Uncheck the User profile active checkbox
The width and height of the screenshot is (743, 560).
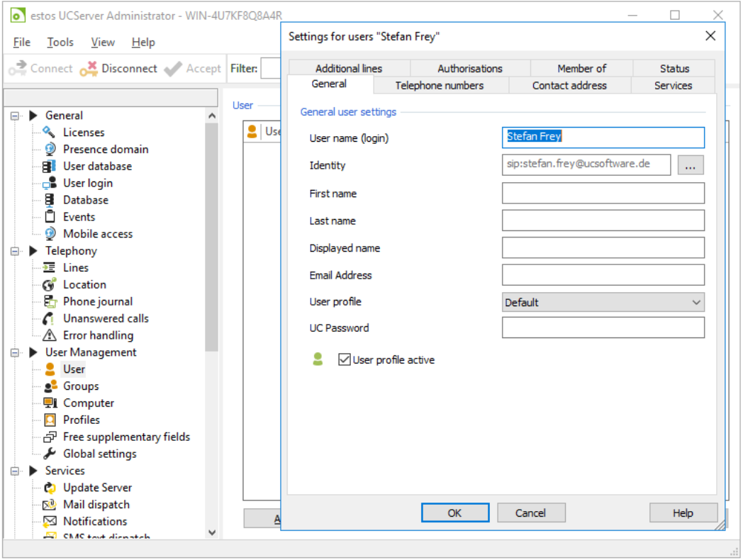click(x=345, y=360)
